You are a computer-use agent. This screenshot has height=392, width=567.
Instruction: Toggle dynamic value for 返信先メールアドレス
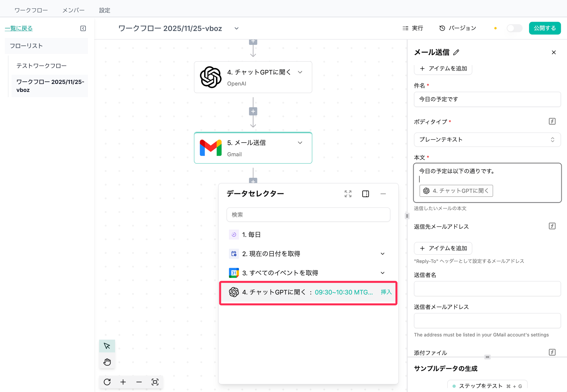[x=552, y=226]
